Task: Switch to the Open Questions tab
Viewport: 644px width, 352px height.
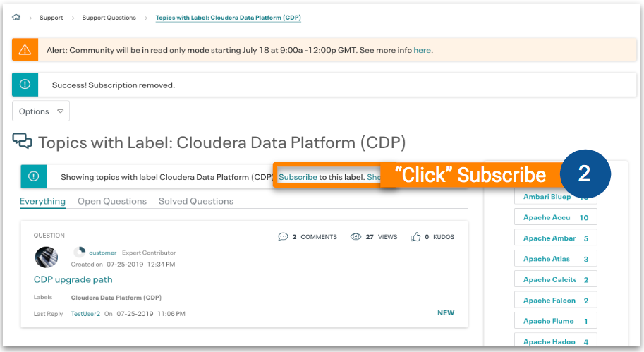Action: 112,201
